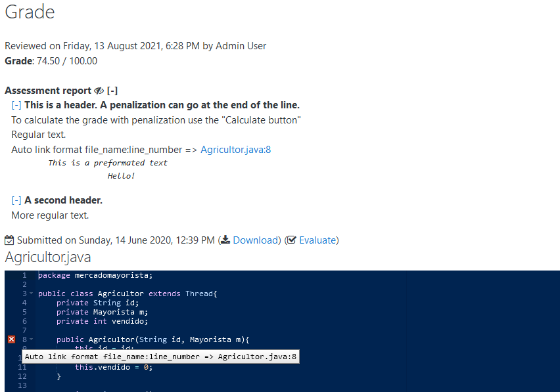Image resolution: width=560 pixels, height=392 pixels.
Task: Collapse the 'A second header' section
Action: click(x=16, y=200)
